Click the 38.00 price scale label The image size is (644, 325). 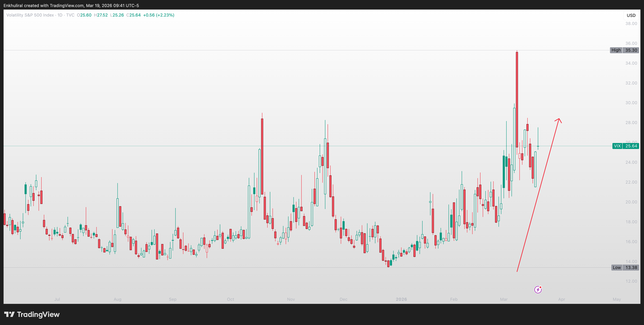631,24
